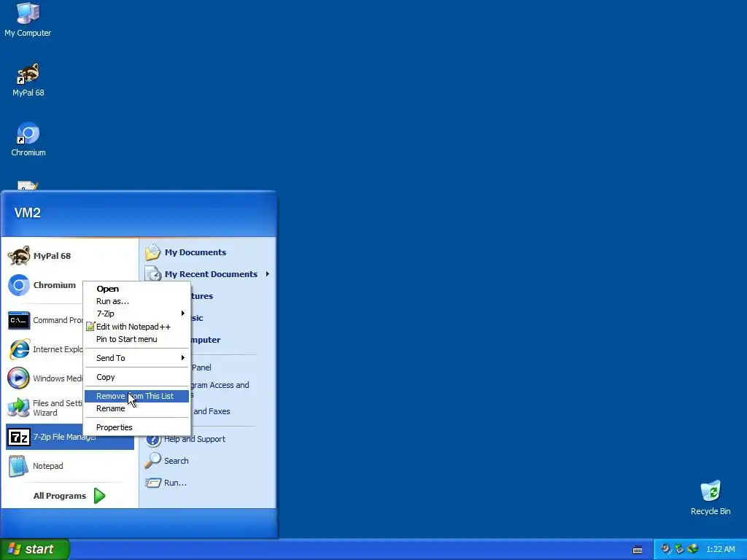The width and height of the screenshot is (747, 560).
Task: Click the first system tray icon
Action: tap(666, 549)
